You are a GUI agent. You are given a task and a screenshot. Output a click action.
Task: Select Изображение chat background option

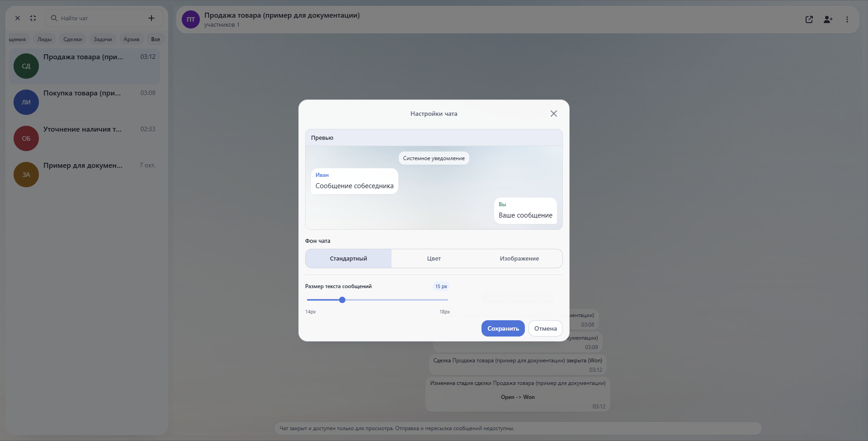[x=519, y=259]
